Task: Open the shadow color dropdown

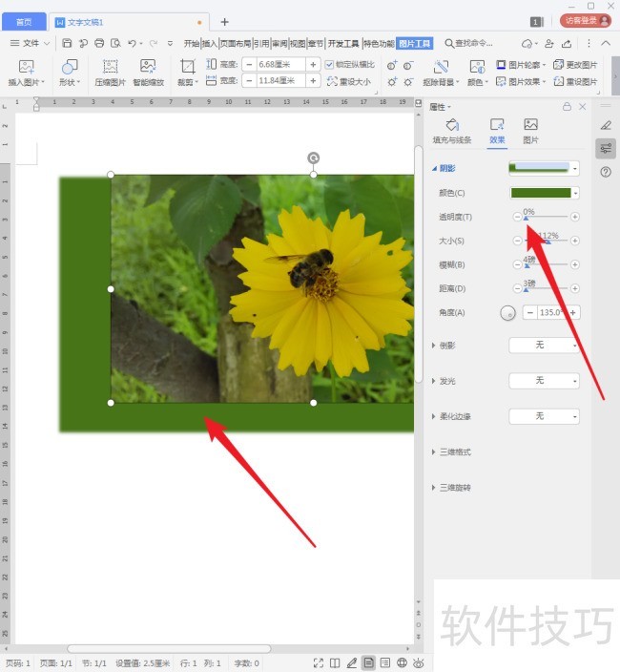Action: click(x=575, y=193)
